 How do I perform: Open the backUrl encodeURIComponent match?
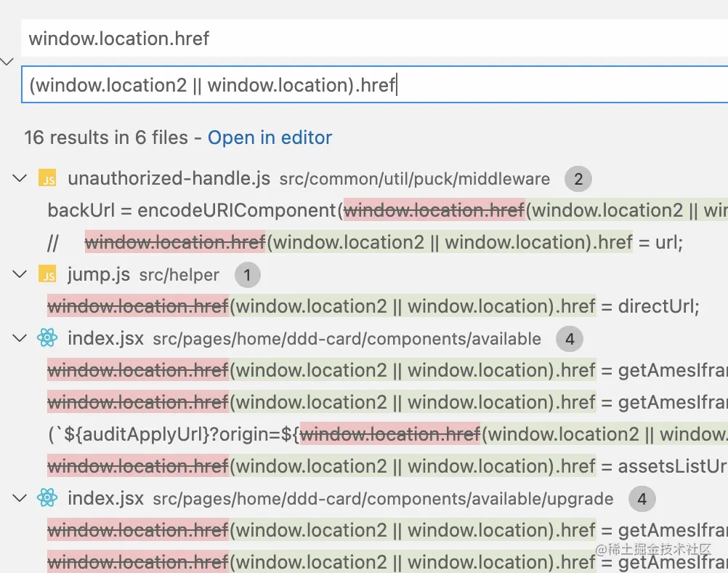388,211
